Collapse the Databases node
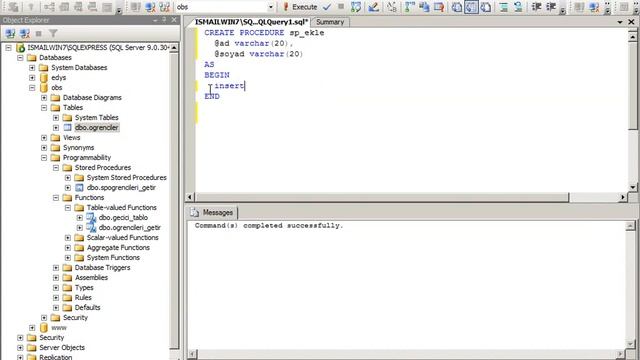The height and width of the screenshot is (360, 640). tap(20, 58)
